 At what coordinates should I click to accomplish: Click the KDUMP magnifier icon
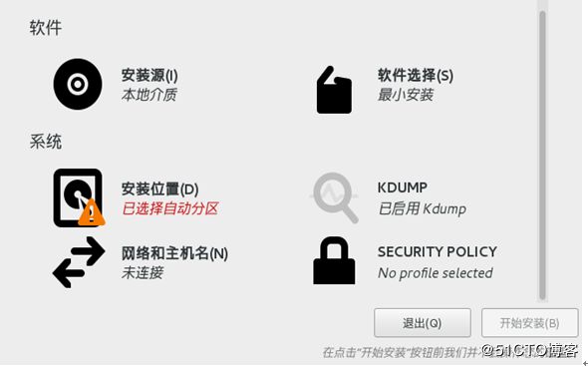click(334, 197)
